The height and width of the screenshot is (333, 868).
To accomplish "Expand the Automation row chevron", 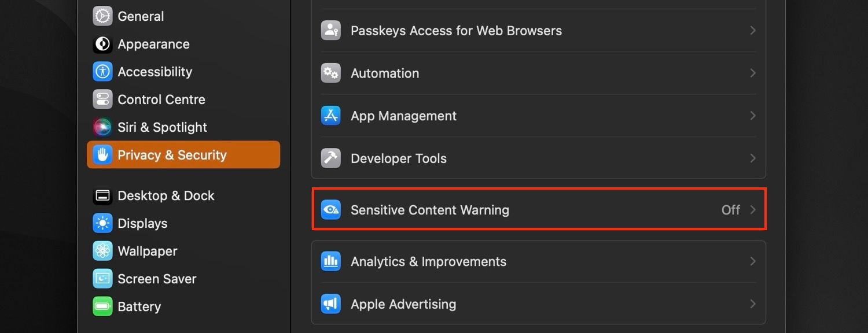I will click(x=753, y=73).
